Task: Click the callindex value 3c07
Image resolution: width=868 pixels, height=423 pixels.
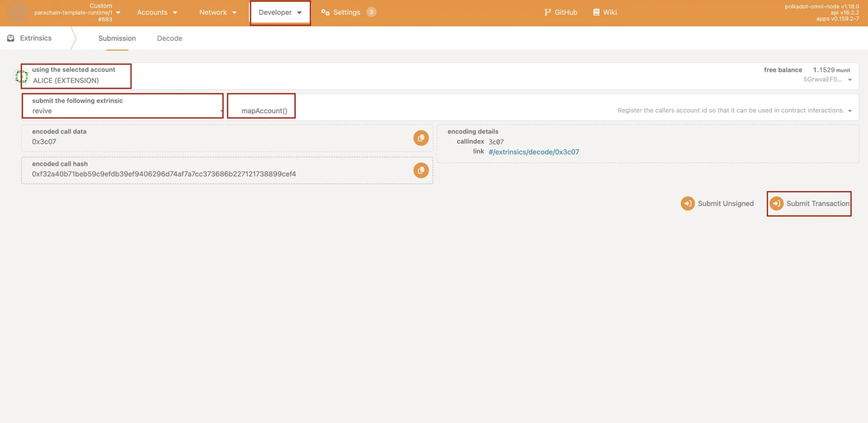Action: [x=496, y=142]
